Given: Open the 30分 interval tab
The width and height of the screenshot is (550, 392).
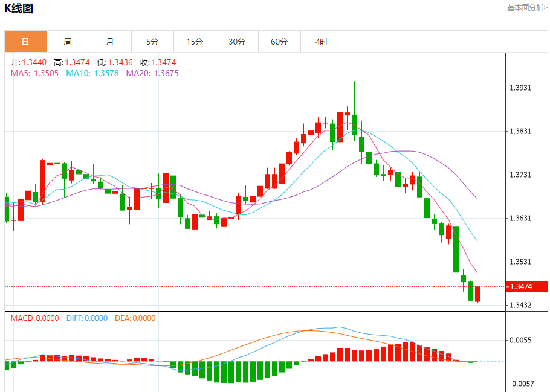Looking at the screenshot, I should (x=237, y=42).
